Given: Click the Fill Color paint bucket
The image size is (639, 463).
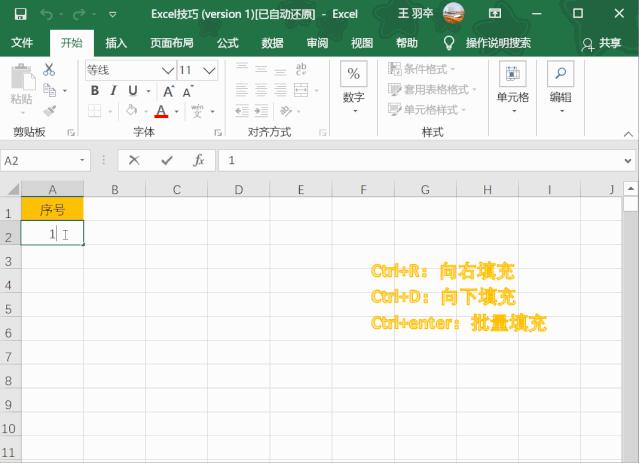Looking at the screenshot, I should click(x=131, y=110).
